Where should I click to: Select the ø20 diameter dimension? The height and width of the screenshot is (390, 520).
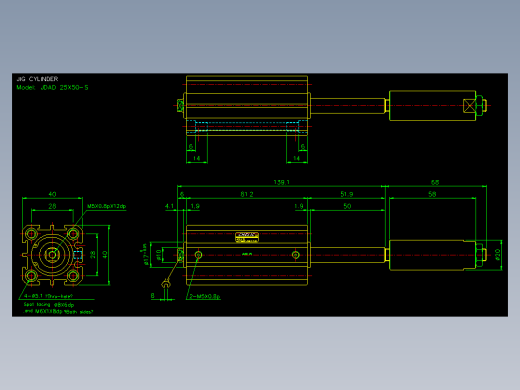[498, 255]
